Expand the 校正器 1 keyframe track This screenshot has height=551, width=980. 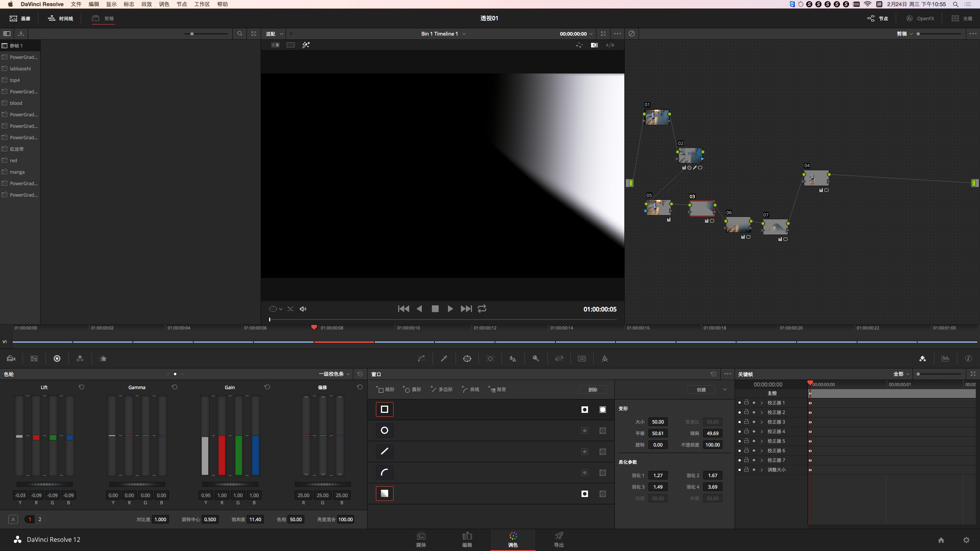(761, 403)
